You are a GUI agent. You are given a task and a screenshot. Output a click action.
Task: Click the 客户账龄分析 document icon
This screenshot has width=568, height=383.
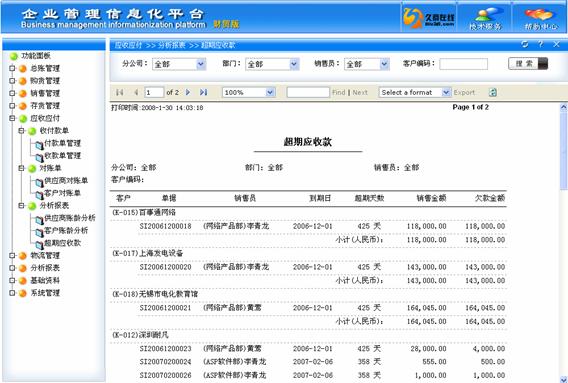[39, 232]
